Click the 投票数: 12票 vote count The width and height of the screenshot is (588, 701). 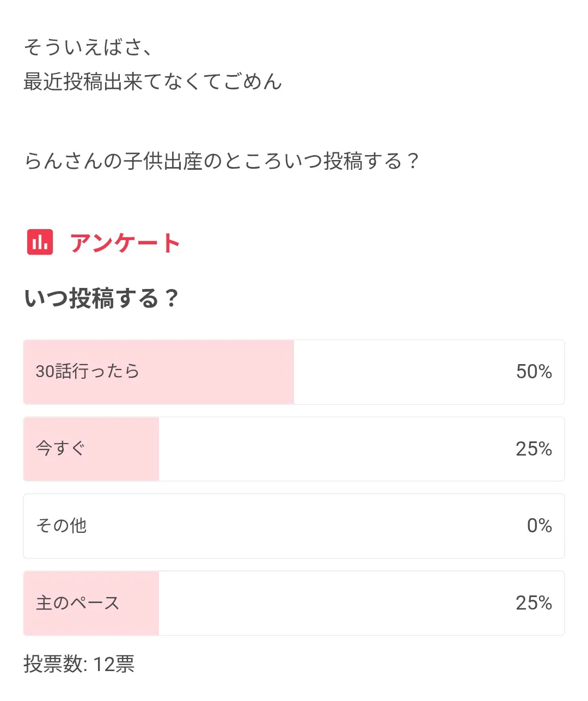(79, 664)
